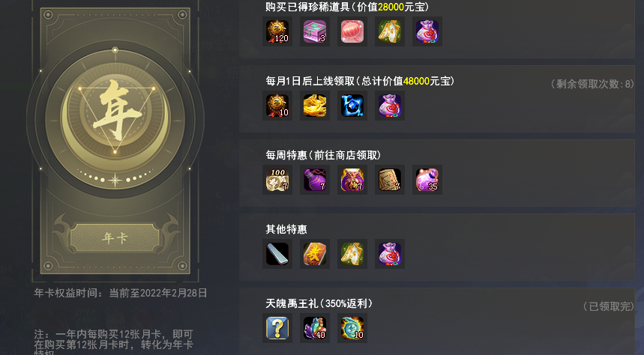This screenshot has width=644, height=355.
Task: Click the pink orb icon marked 35
Action: [427, 180]
